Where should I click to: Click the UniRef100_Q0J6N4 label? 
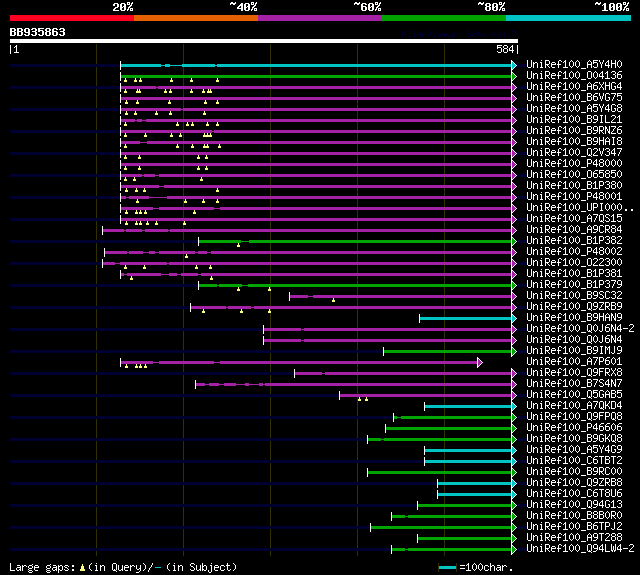pyautogui.click(x=574, y=340)
